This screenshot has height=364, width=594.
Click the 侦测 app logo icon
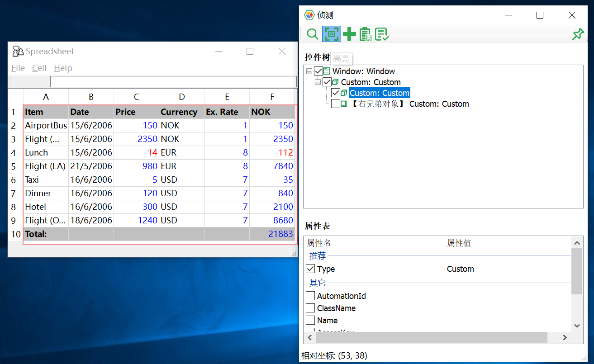click(309, 15)
